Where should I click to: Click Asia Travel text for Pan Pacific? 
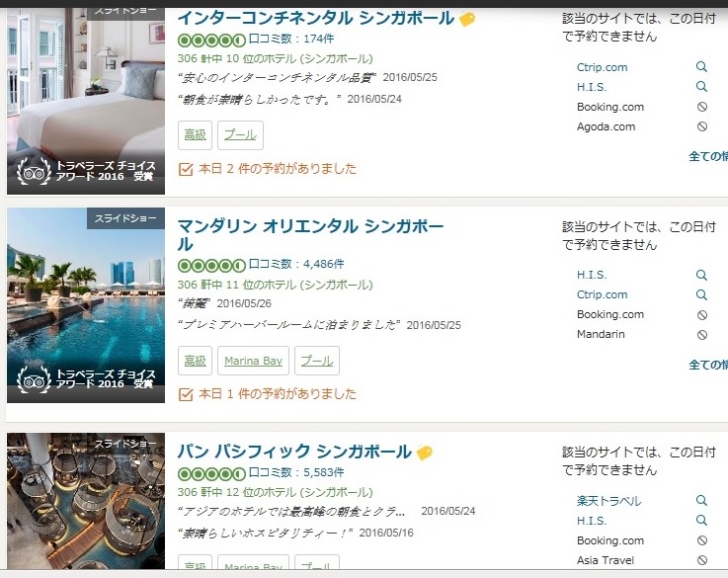[606, 560]
